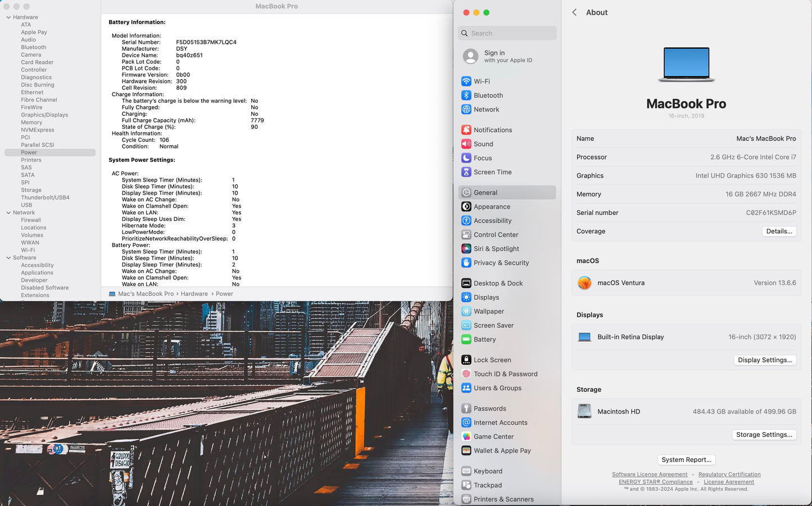Go back using the About chevron
This screenshot has width=812, height=506.
(x=574, y=12)
